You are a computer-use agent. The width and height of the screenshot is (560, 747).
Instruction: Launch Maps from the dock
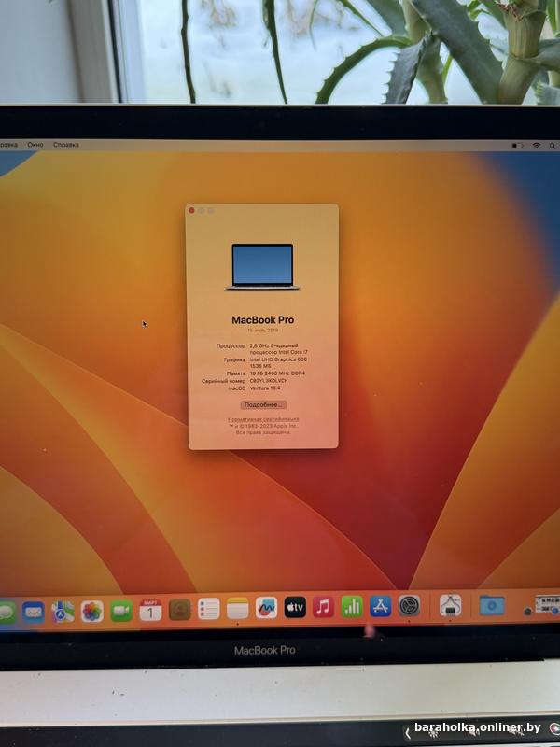(x=63, y=612)
